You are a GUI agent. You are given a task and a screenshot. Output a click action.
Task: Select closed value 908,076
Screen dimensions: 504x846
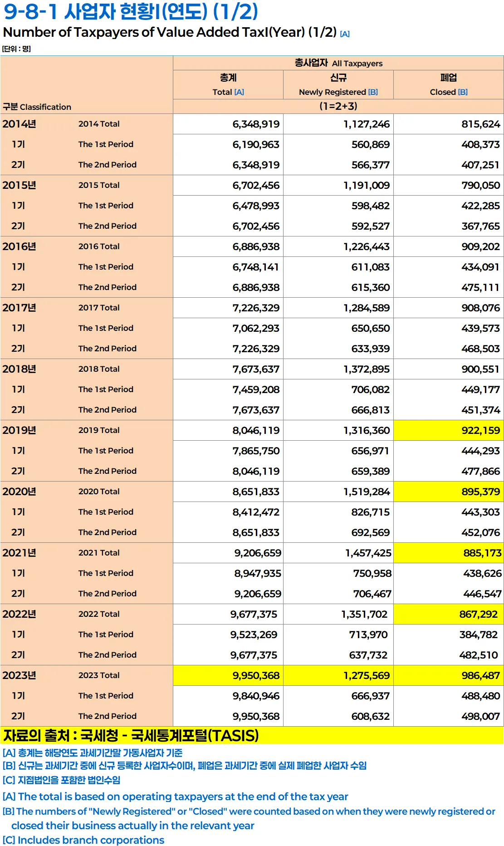481,308
